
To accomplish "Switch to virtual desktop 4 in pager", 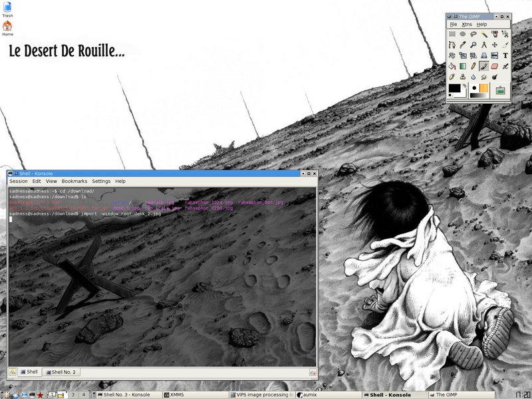I will (84, 395).
